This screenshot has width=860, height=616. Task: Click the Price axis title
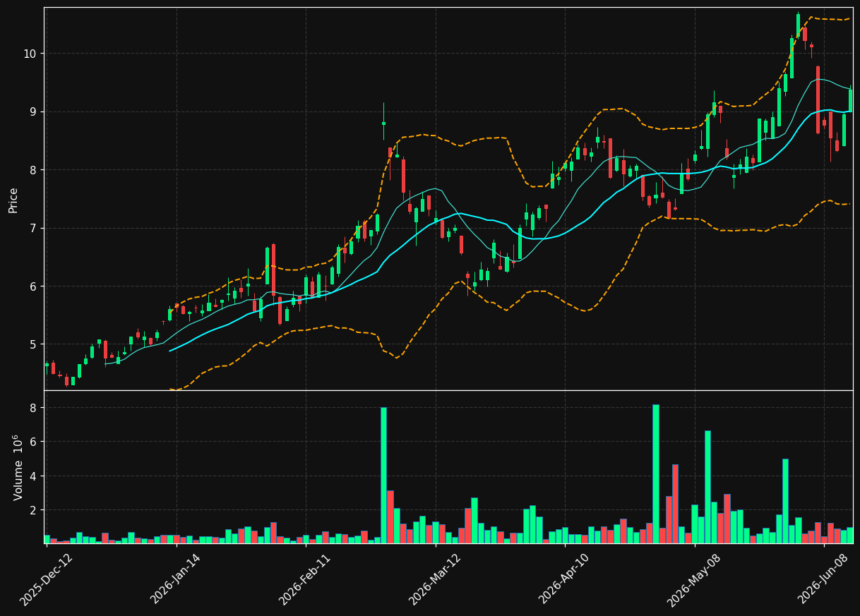13,199
